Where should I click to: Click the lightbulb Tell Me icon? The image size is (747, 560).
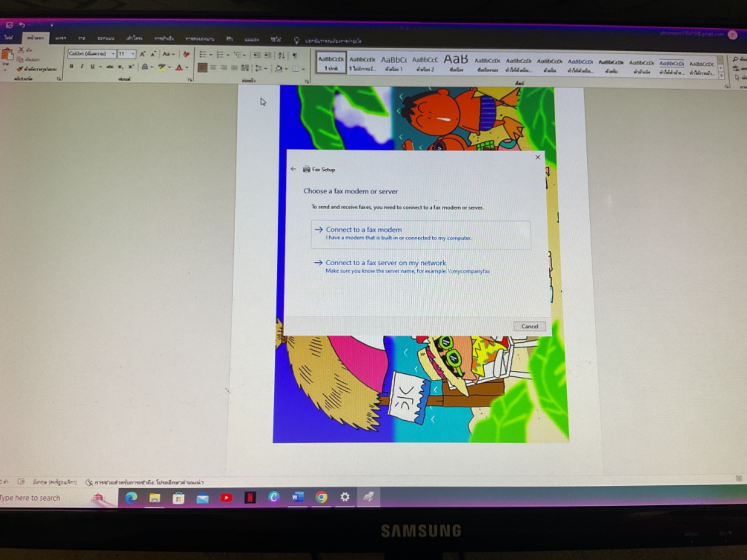tap(297, 40)
